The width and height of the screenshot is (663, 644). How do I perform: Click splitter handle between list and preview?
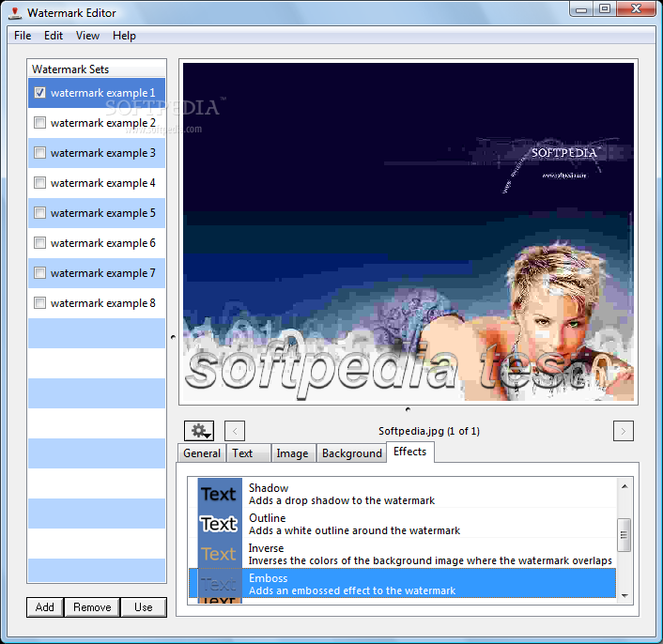tap(173, 337)
